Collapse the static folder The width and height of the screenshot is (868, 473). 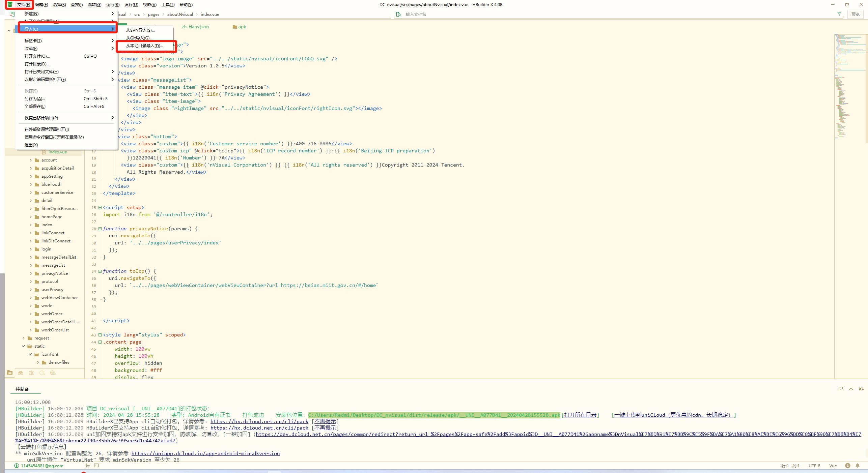[23, 346]
